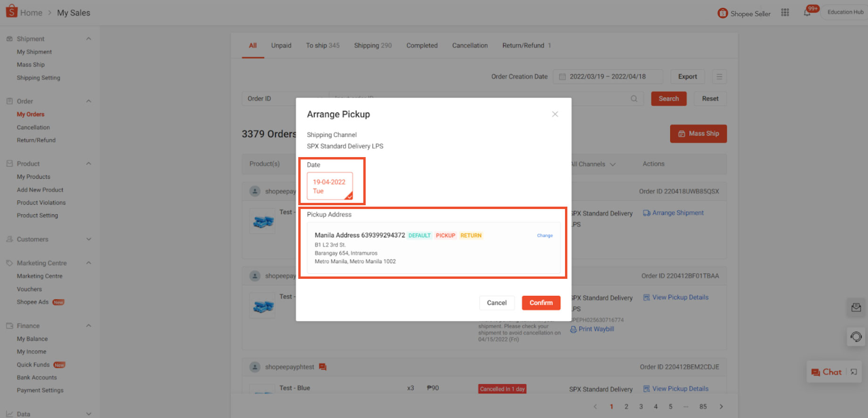Open chat with the shopeepayphtest buyer
Screen dimensions: 868x418
[323, 367]
